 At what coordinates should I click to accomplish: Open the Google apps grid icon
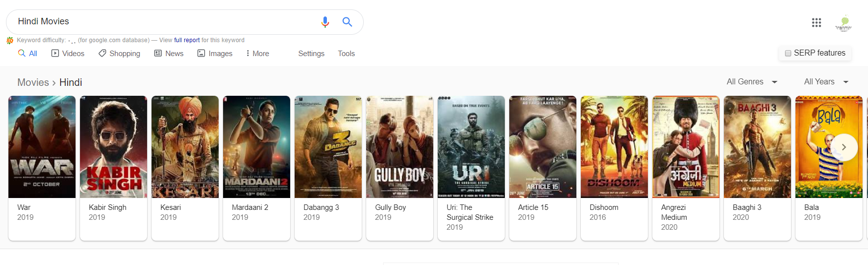[x=816, y=22]
